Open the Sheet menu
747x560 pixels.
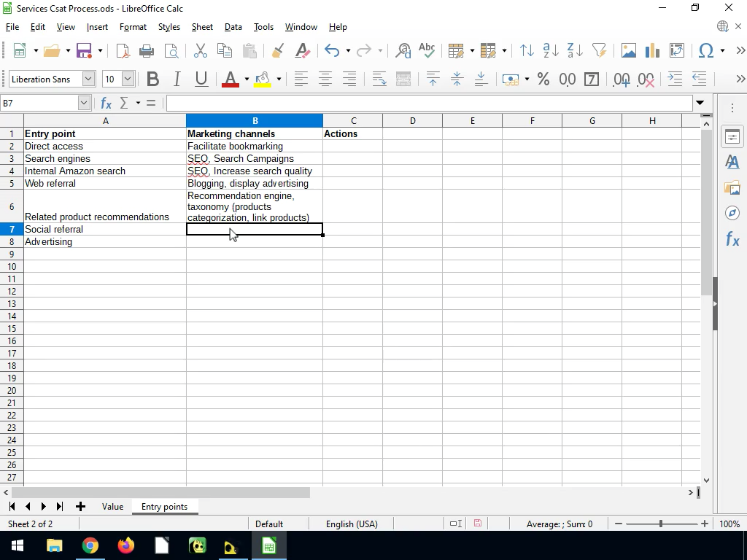point(202,27)
